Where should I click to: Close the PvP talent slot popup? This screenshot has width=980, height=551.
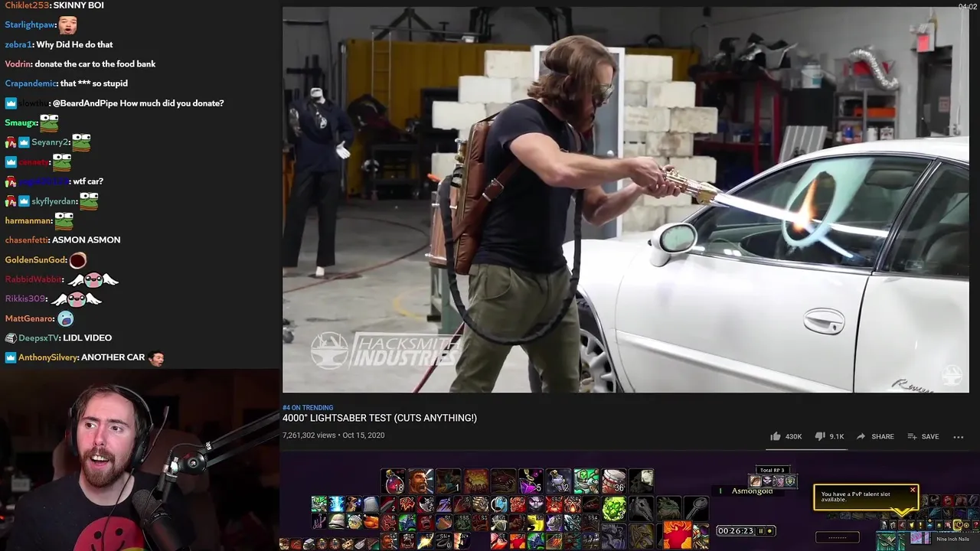(913, 490)
